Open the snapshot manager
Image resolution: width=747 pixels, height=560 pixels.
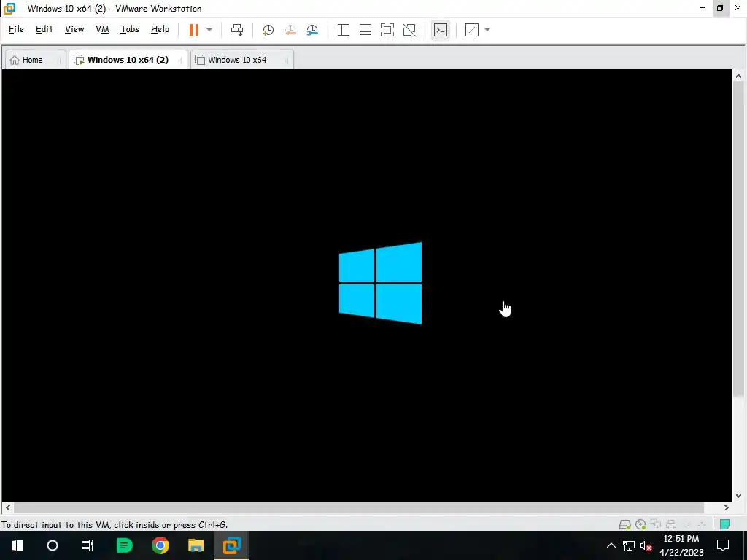point(312,30)
